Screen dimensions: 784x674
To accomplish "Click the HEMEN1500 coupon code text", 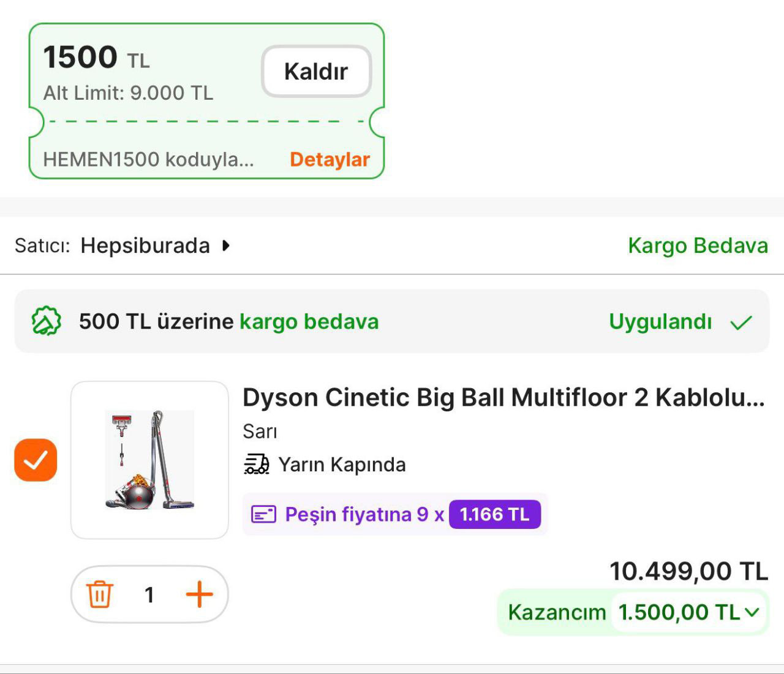I will (x=148, y=159).
